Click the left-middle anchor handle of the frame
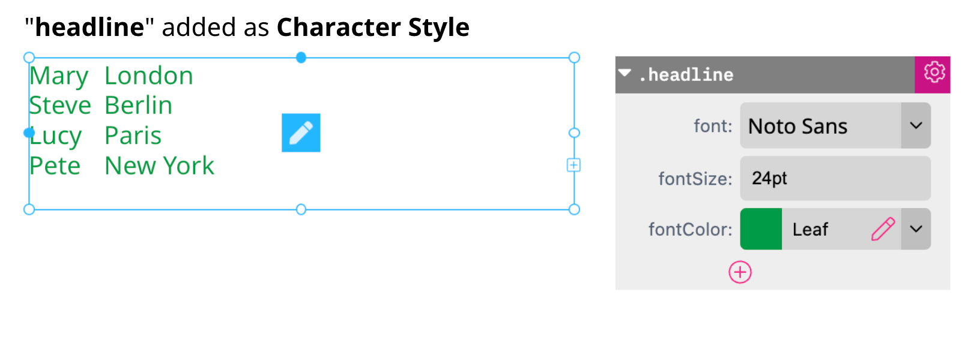Viewport: 980px width, 349px height. point(29,133)
